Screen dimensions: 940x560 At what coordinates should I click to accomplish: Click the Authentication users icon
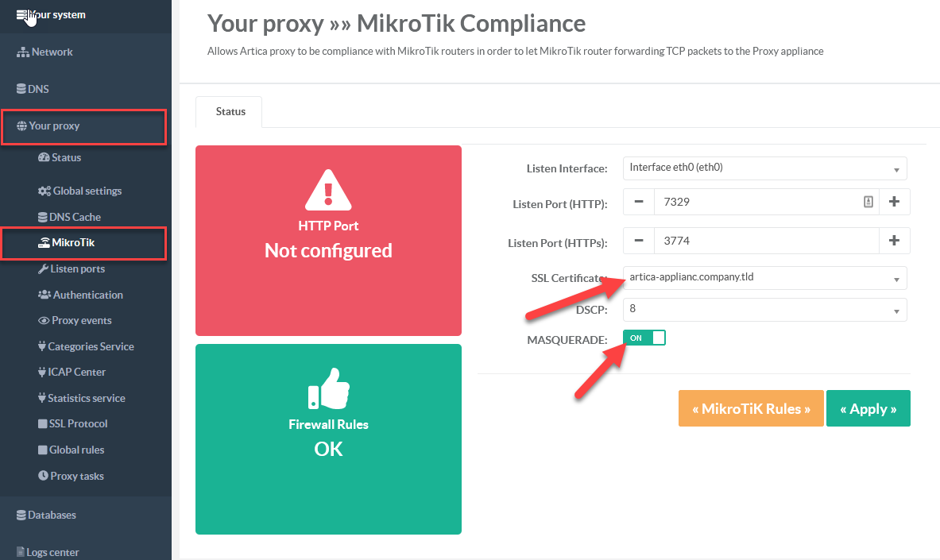44,295
